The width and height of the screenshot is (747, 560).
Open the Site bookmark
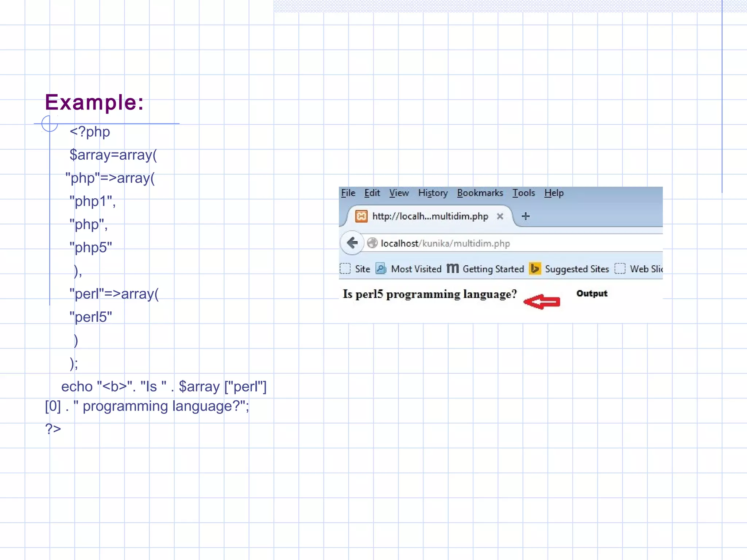(355, 269)
